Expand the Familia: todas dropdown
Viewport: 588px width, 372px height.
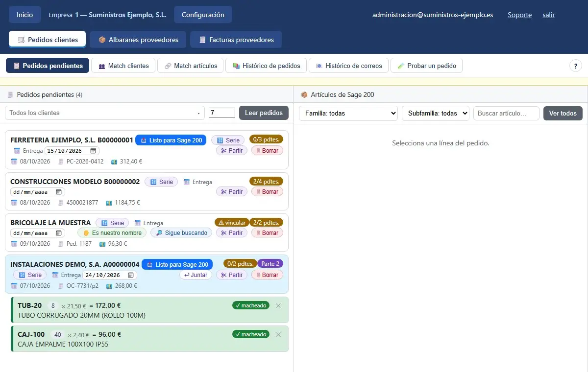[x=348, y=113]
